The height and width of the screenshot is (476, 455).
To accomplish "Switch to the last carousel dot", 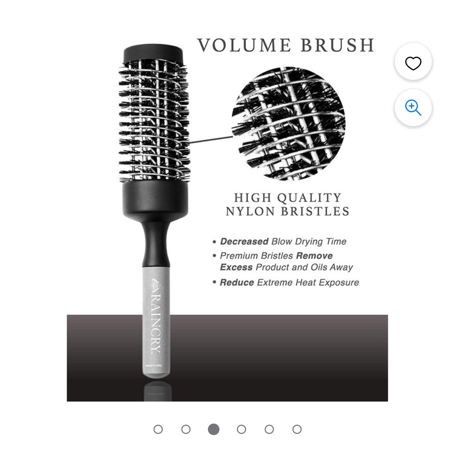I will (x=297, y=429).
